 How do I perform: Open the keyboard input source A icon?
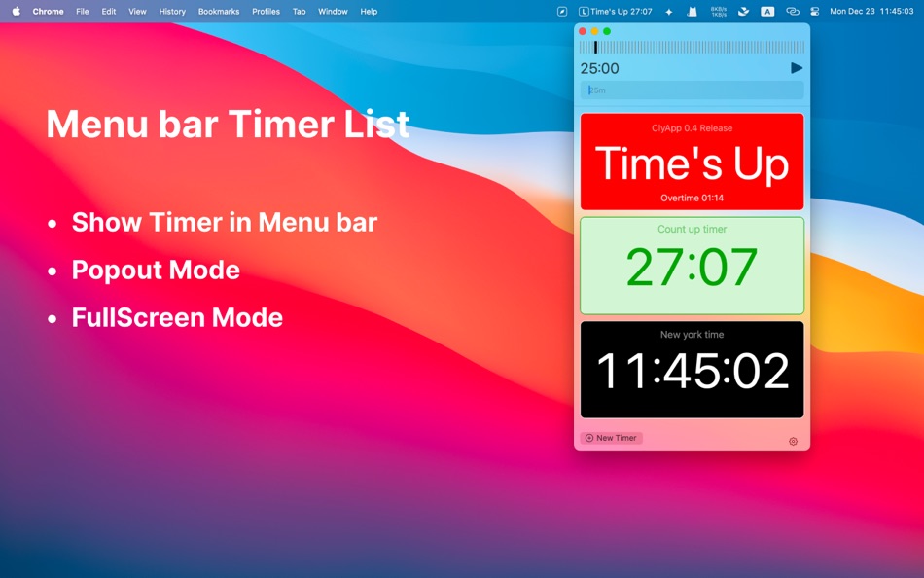pos(767,12)
